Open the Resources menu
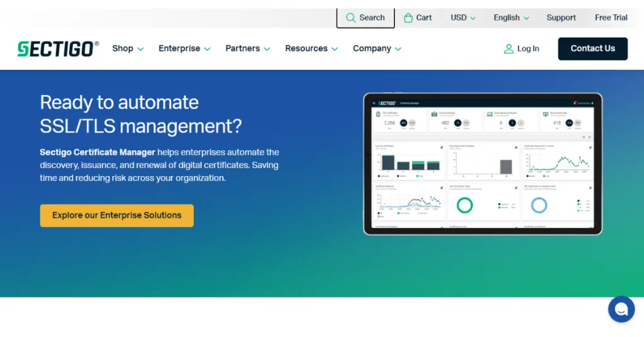Viewport: 644px width, 337px height. pyautogui.click(x=311, y=48)
